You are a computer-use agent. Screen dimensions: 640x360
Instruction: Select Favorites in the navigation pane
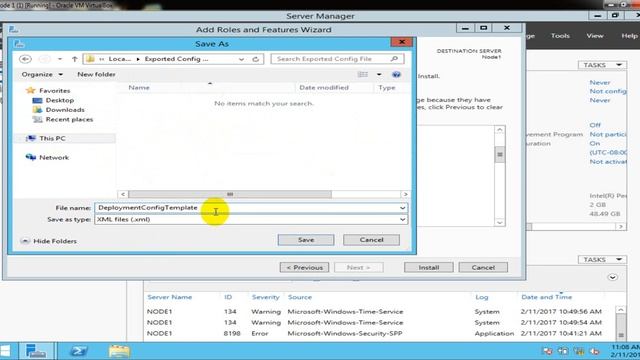54,91
